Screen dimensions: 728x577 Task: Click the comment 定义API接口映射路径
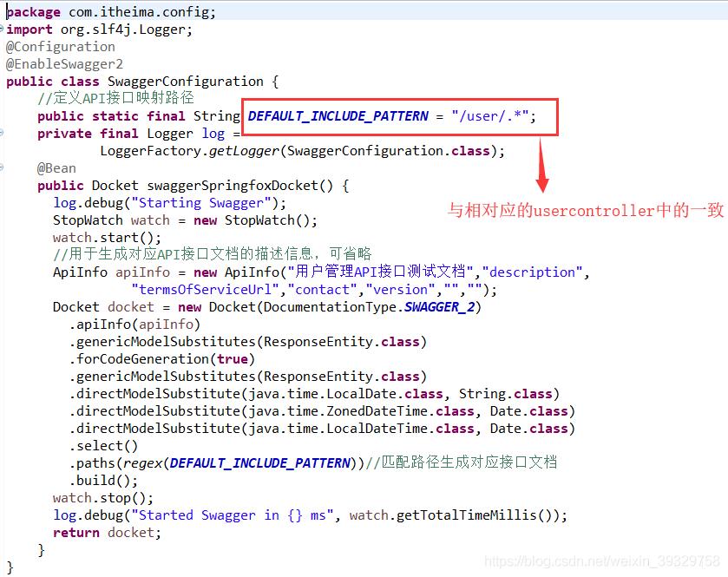(x=115, y=98)
